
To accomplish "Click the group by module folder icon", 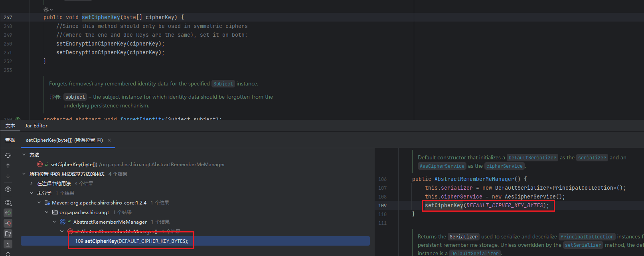I will pos(8,234).
